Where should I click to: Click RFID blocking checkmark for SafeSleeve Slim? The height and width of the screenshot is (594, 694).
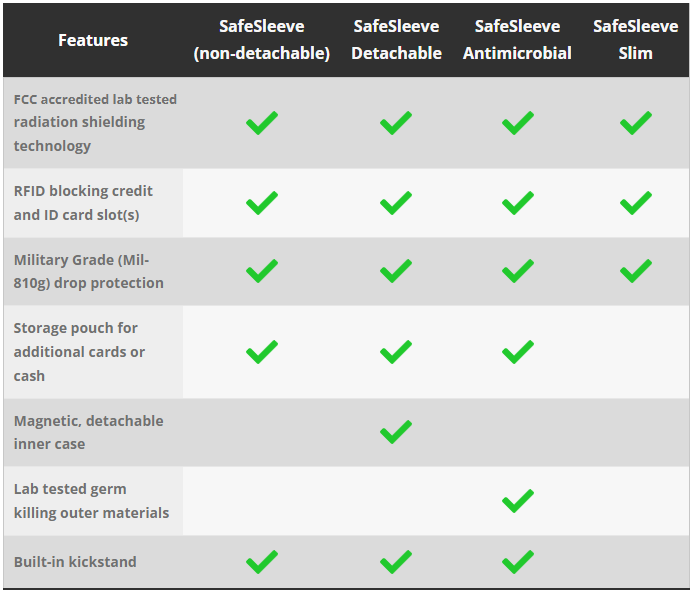635,203
